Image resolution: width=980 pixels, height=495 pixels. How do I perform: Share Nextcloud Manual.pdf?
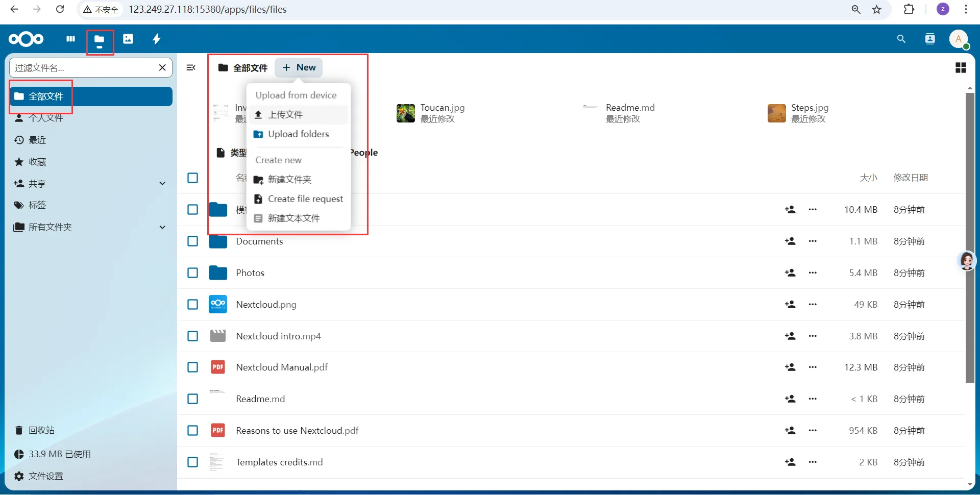790,367
